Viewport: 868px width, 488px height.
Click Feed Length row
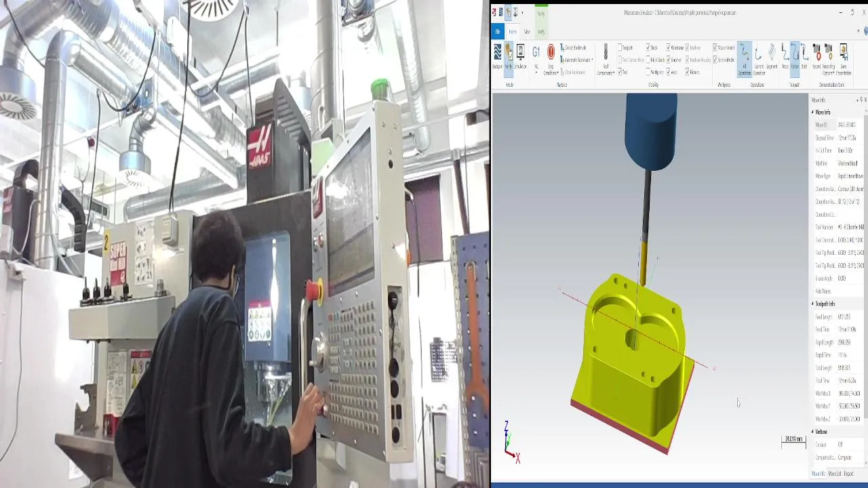click(839, 317)
